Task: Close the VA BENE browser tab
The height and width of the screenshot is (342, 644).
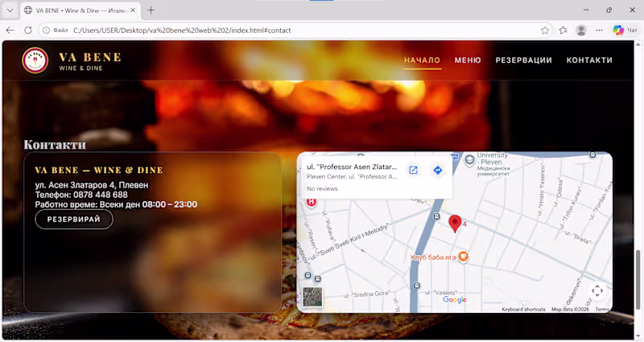Action: coord(133,10)
